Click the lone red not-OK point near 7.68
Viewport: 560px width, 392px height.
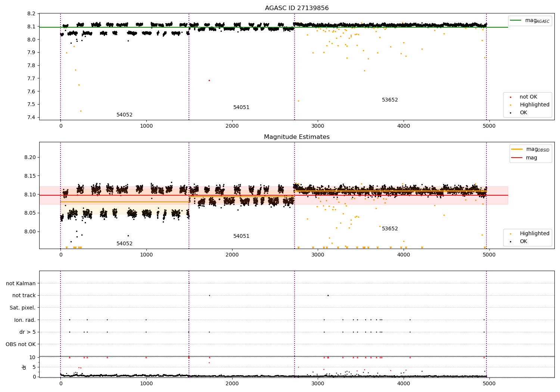click(209, 80)
